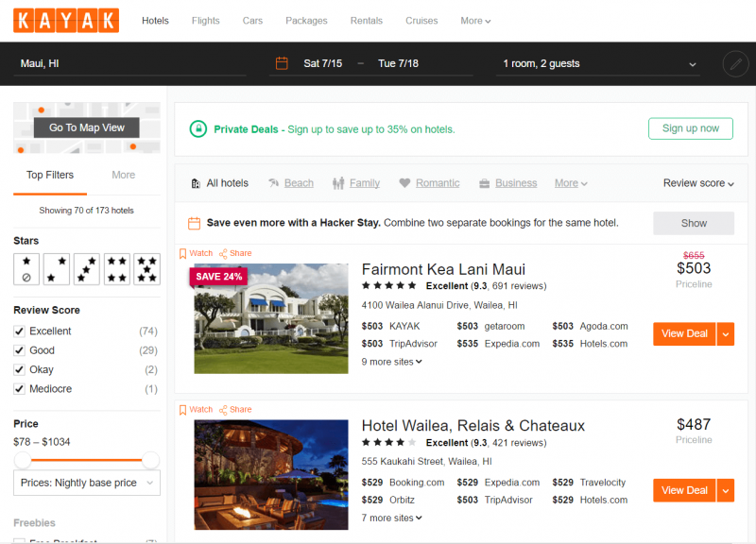Select the Business briefcase filter icon

tap(482, 182)
